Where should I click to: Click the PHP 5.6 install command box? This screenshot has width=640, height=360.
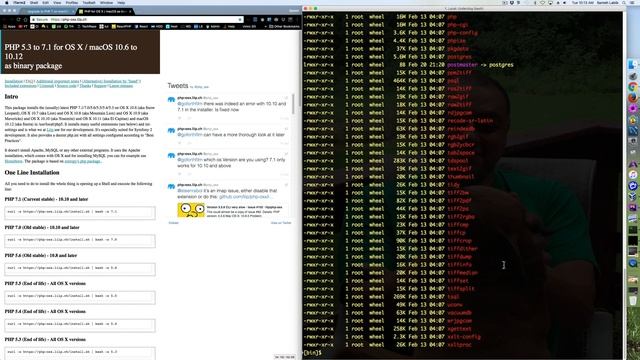click(80, 269)
